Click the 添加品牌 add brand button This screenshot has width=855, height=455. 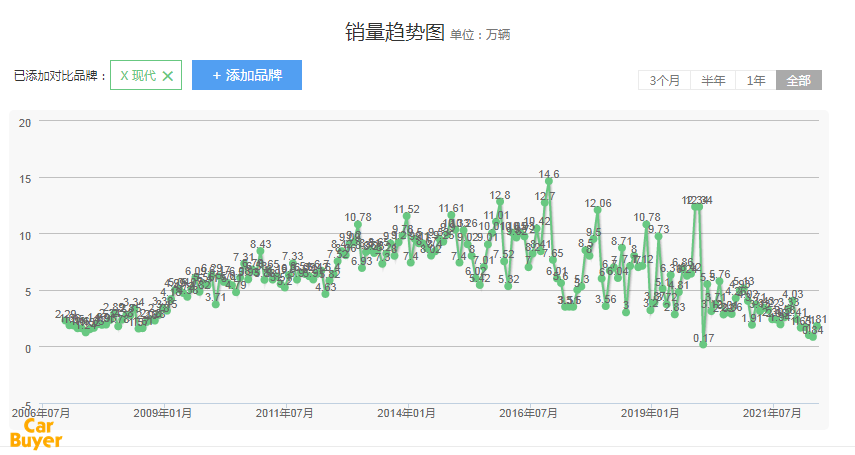pos(246,75)
